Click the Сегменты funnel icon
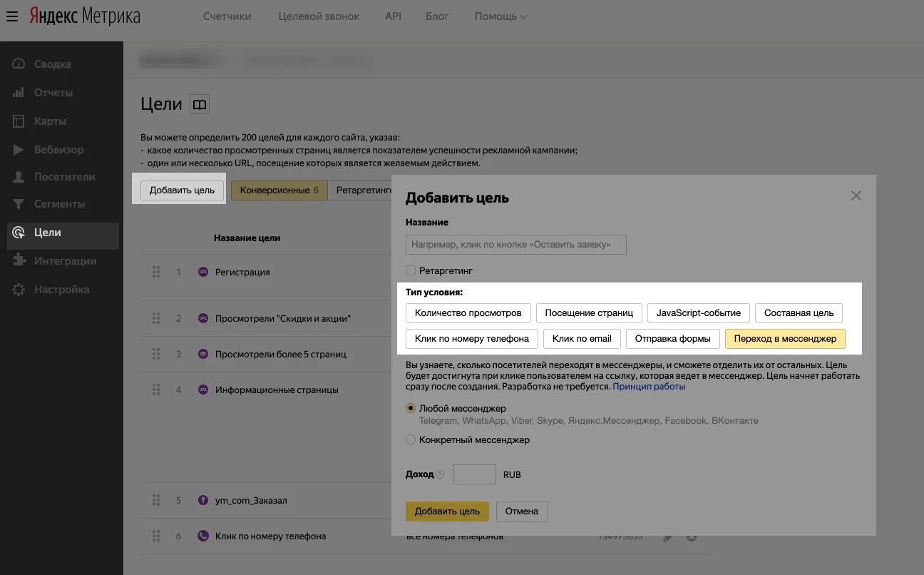This screenshot has width=924, height=575. (19, 204)
